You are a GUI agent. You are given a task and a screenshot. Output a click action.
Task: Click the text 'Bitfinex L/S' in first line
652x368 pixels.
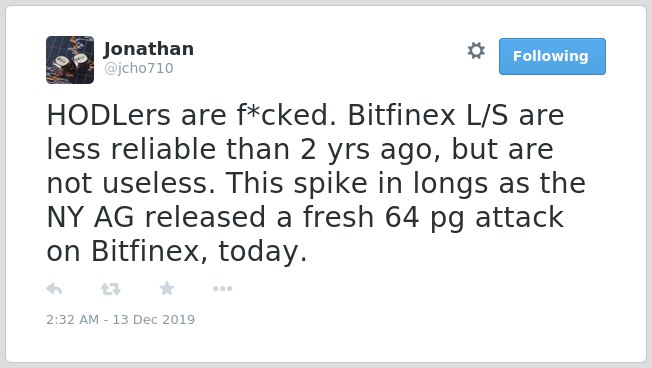(427, 115)
